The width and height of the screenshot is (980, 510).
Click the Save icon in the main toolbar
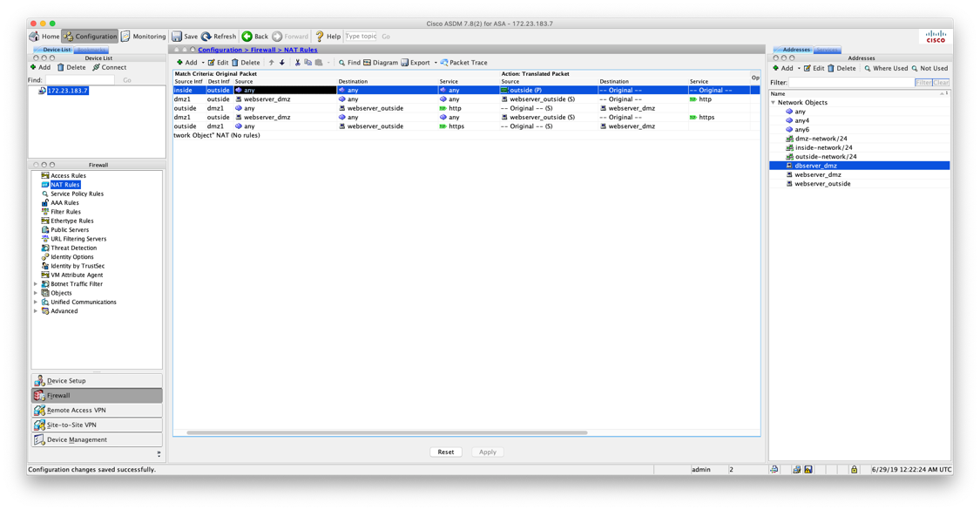185,36
